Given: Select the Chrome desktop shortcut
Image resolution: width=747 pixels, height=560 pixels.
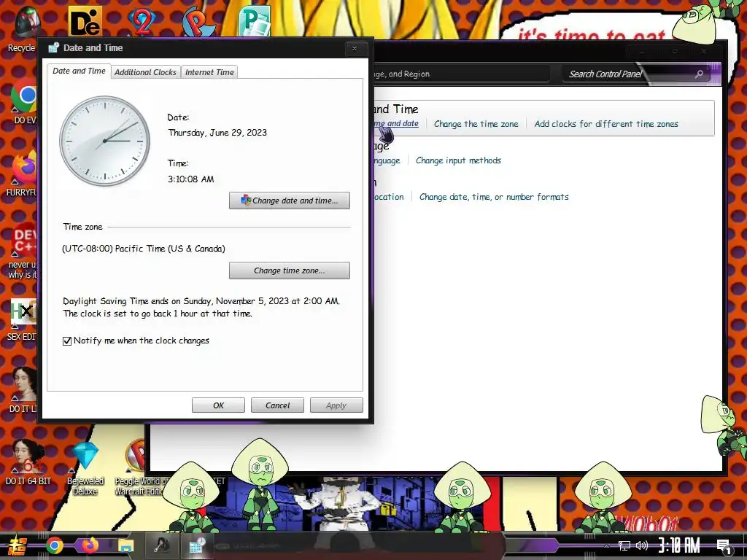Looking at the screenshot, I should pos(24,104).
